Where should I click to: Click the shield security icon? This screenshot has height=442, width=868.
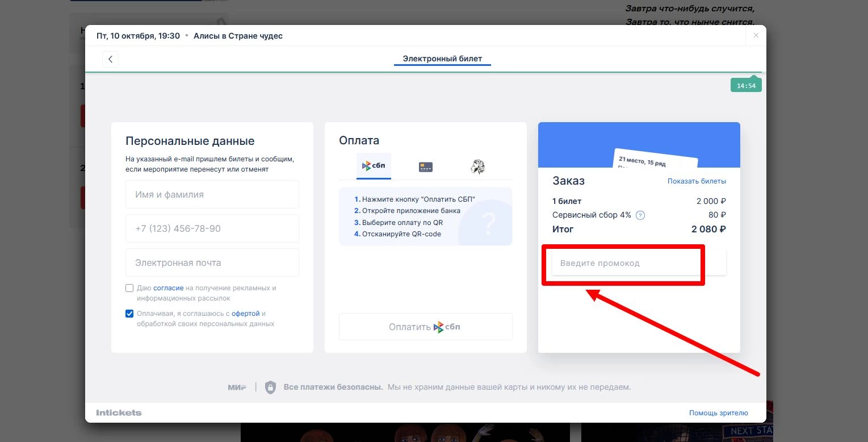[270, 387]
